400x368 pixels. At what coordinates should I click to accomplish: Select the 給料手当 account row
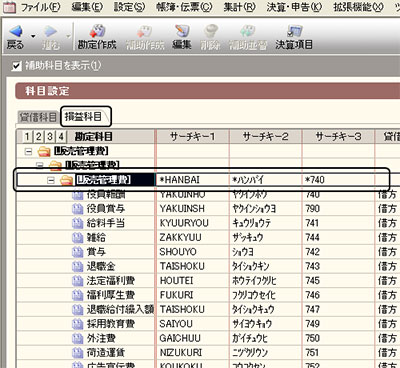coord(208,223)
